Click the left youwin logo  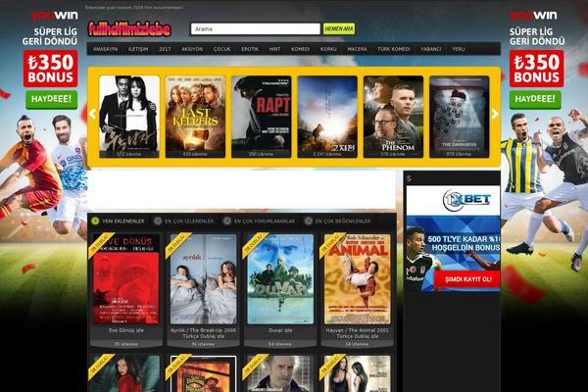(54, 16)
